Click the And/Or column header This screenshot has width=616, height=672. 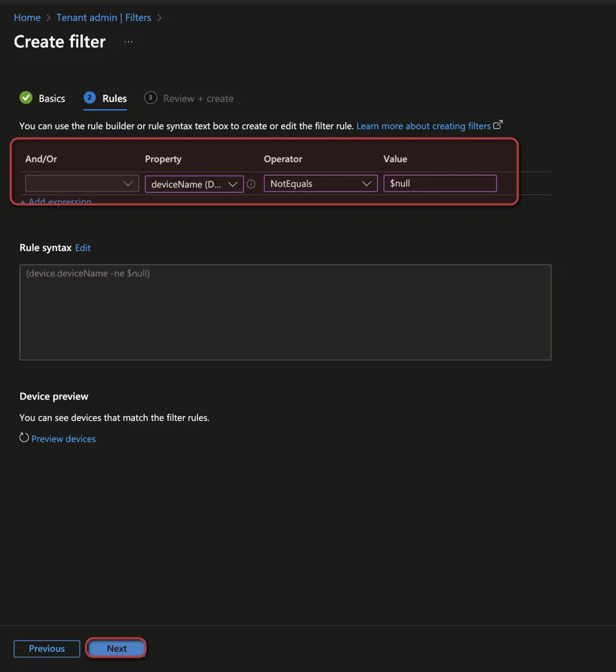(41, 159)
